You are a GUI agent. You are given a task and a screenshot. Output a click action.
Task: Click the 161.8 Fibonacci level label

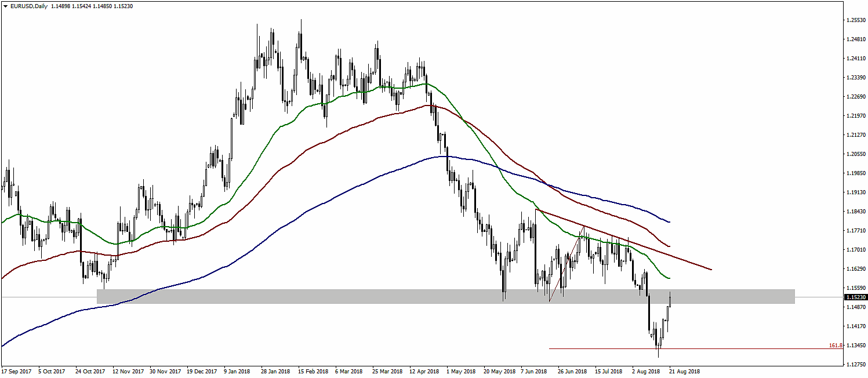tap(835, 346)
